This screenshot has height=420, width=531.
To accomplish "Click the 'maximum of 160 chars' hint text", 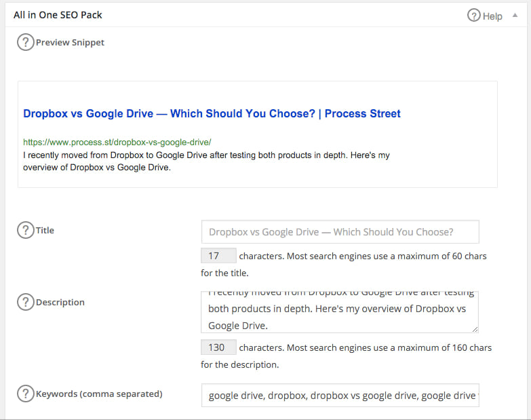I will point(444,347).
